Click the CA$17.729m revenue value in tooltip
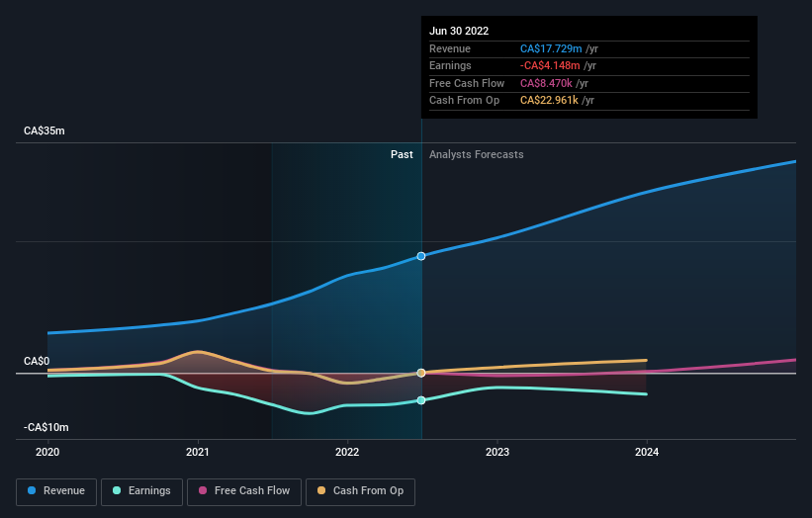Viewport: 812px width, 518px height. coord(551,48)
